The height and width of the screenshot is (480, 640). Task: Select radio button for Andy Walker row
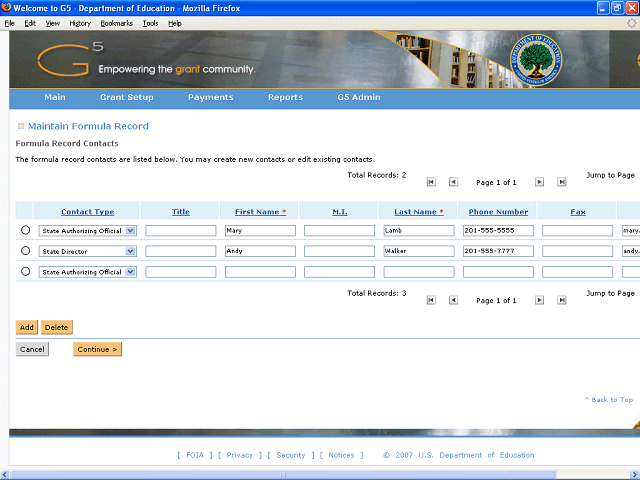point(25,251)
